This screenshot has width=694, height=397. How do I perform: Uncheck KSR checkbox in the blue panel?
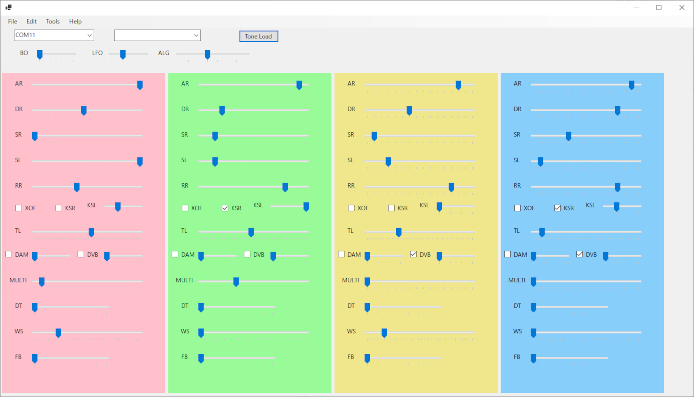click(558, 208)
